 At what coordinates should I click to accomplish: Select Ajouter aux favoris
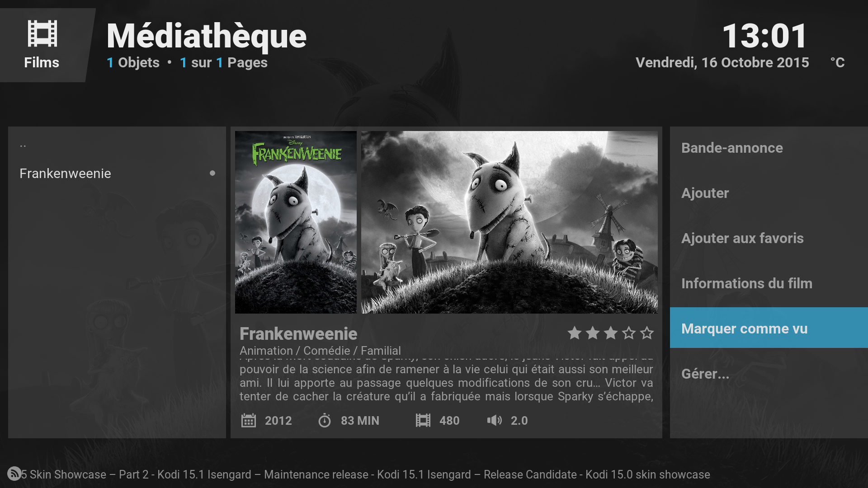[x=769, y=238]
